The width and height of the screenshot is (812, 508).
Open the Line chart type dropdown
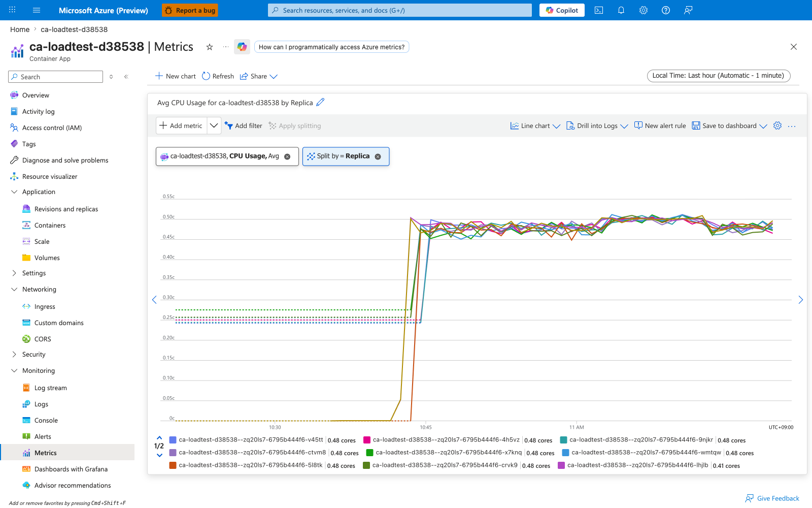[535, 125]
